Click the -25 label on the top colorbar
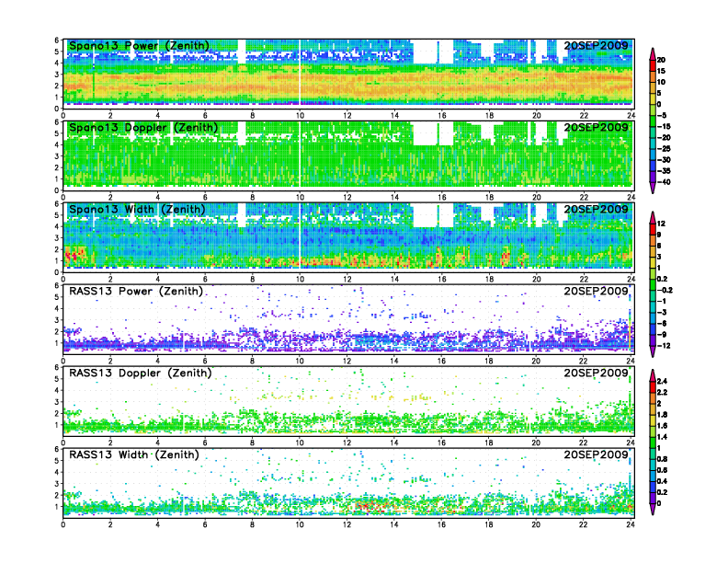The width and height of the screenshot is (728, 563). tap(664, 149)
